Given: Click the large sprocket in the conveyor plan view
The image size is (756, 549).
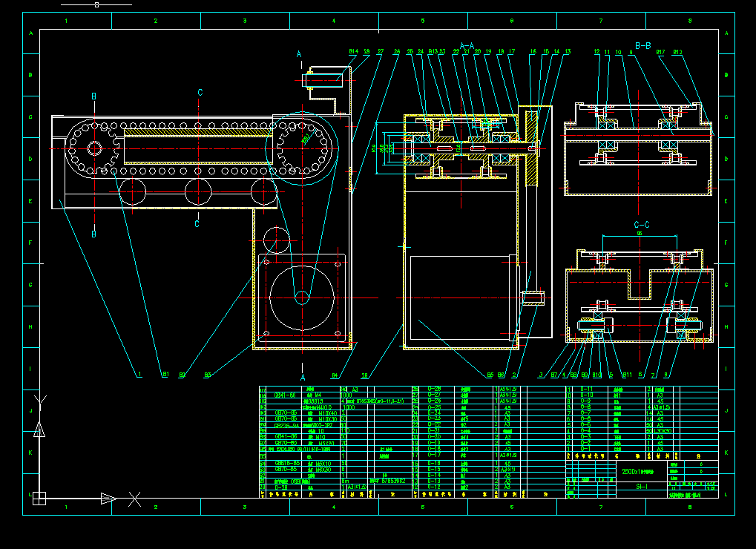Looking at the screenshot, I should coord(303,148).
